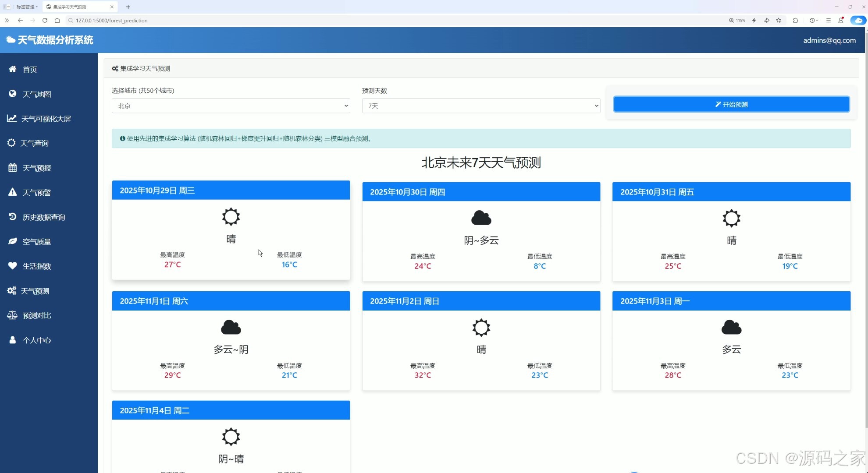Open the 天气地图 weather map page
Screen dimensions: 868x473
pos(37,94)
